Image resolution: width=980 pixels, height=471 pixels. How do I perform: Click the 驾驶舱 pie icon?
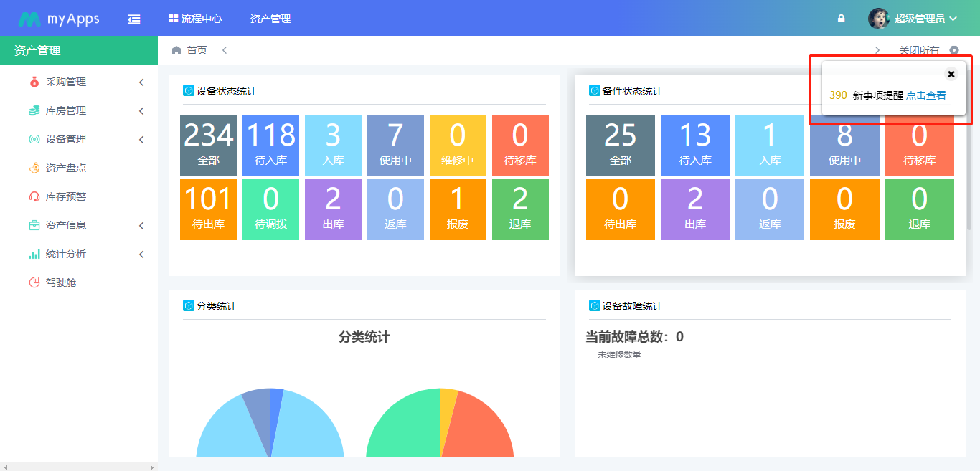click(x=34, y=282)
